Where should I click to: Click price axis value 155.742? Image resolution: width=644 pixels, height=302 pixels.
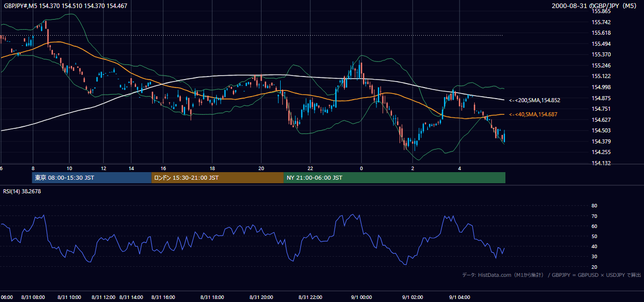coord(601,22)
